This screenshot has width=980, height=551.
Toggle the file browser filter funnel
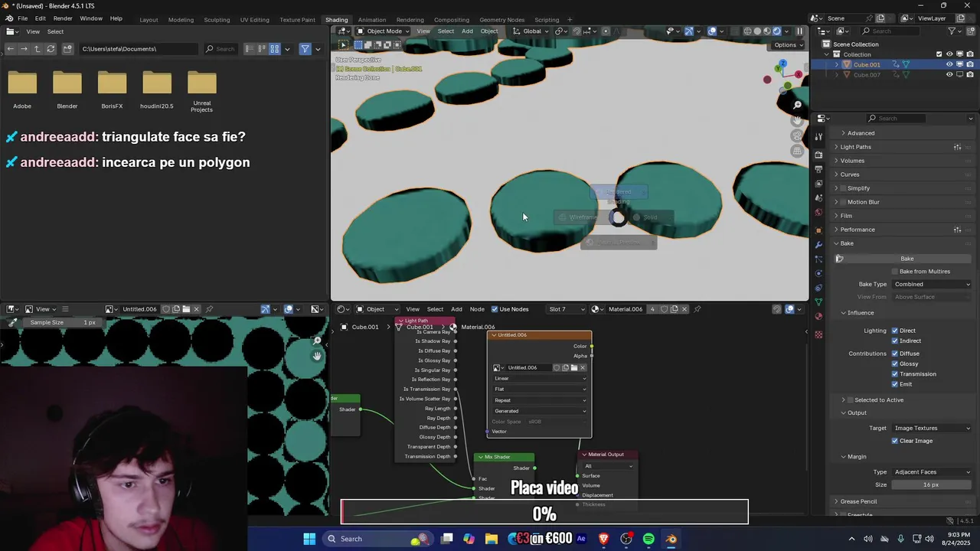[x=305, y=49]
